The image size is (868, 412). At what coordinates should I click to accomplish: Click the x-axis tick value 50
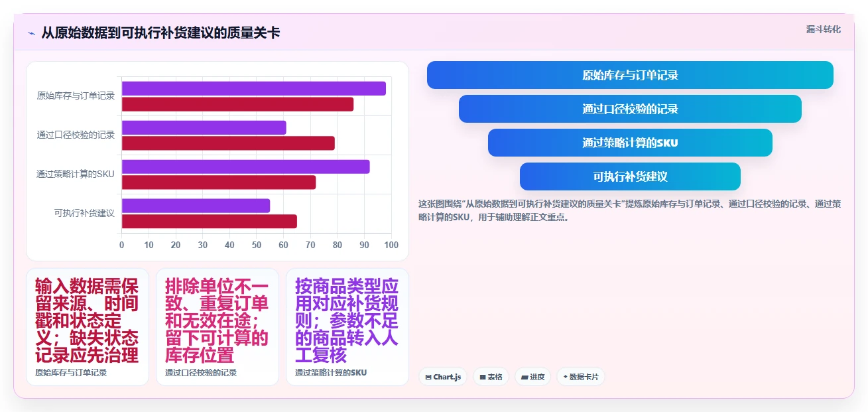coord(257,245)
